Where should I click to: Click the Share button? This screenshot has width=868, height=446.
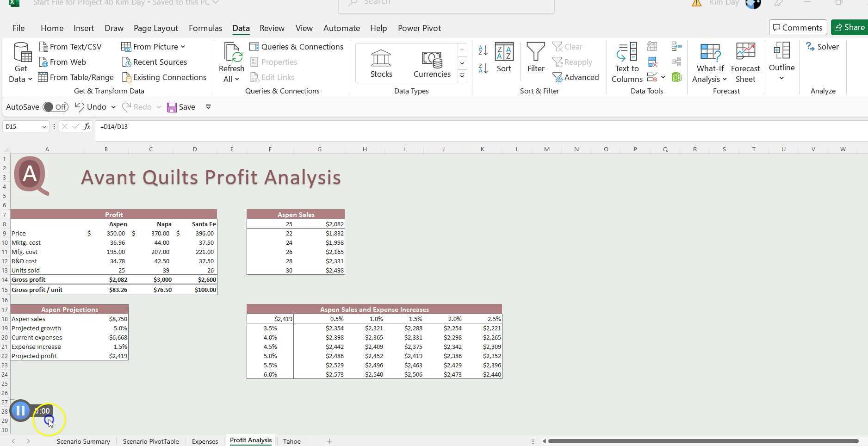point(851,27)
